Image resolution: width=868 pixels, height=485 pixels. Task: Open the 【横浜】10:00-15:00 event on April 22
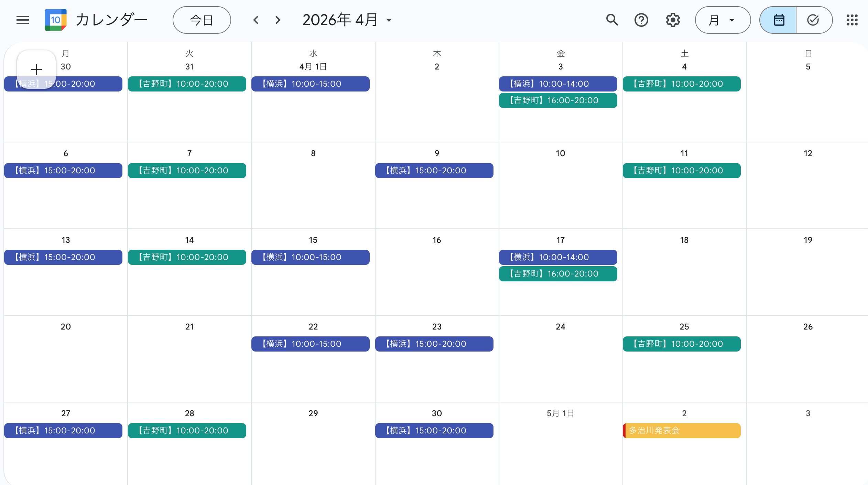tap(310, 344)
